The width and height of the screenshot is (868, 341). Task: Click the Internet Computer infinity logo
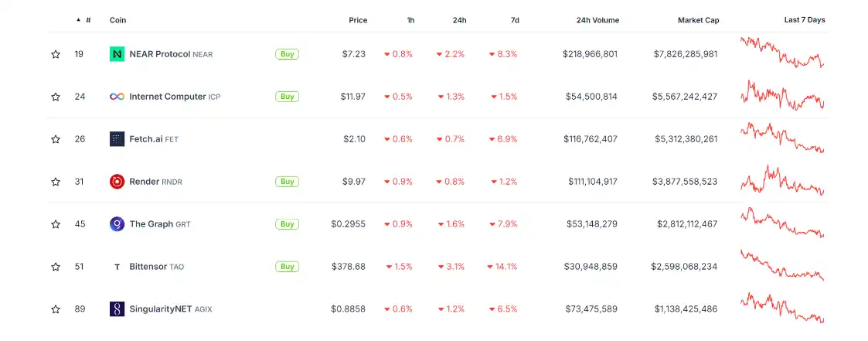pyautogui.click(x=117, y=97)
